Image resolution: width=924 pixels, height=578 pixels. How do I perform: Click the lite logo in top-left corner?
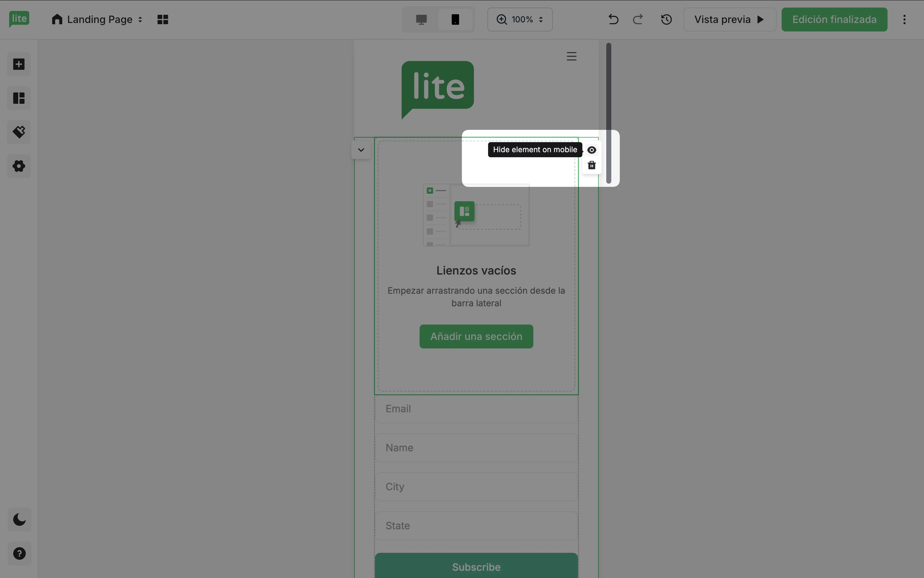point(19,19)
